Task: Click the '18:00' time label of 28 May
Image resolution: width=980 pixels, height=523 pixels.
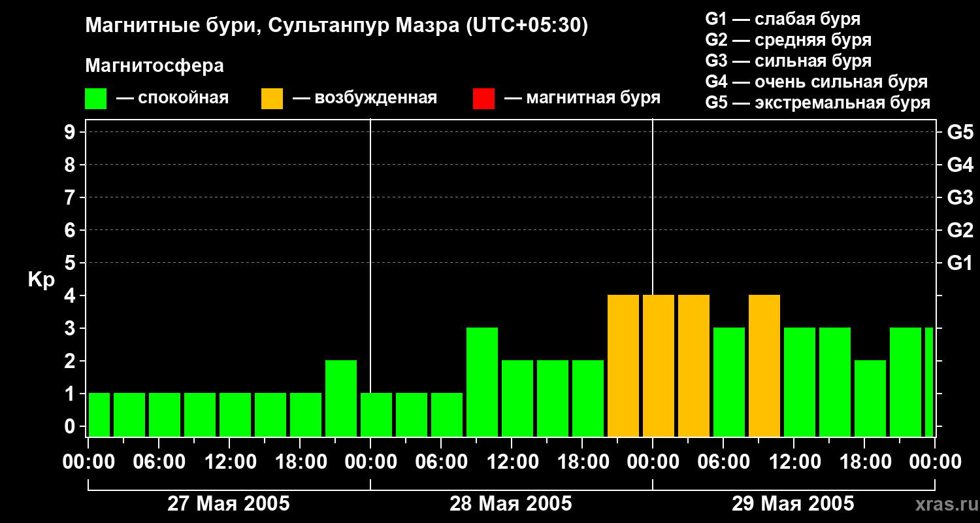Action: pos(582,462)
